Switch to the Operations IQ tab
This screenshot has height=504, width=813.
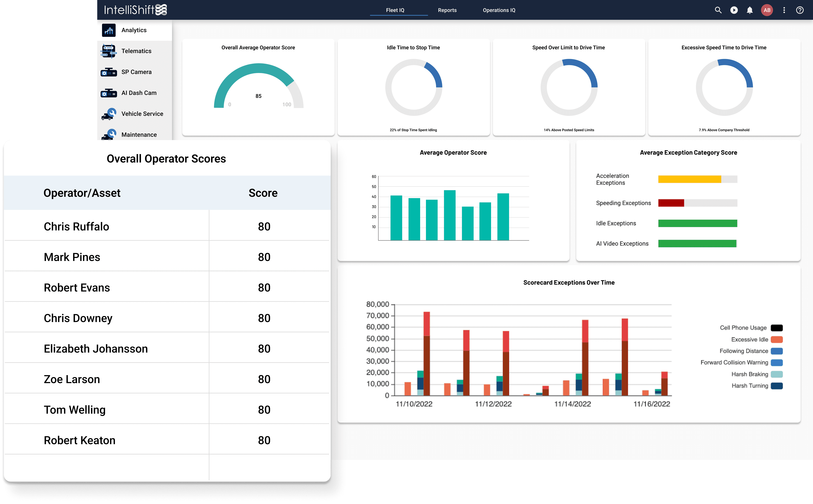pyautogui.click(x=499, y=10)
